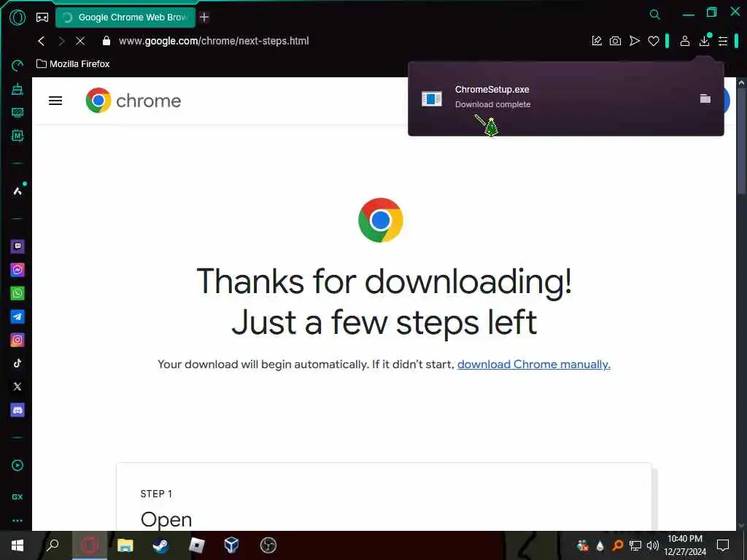Click the chrome logo in page header
The height and width of the screenshot is (560, 747).
tap(133, 101)
